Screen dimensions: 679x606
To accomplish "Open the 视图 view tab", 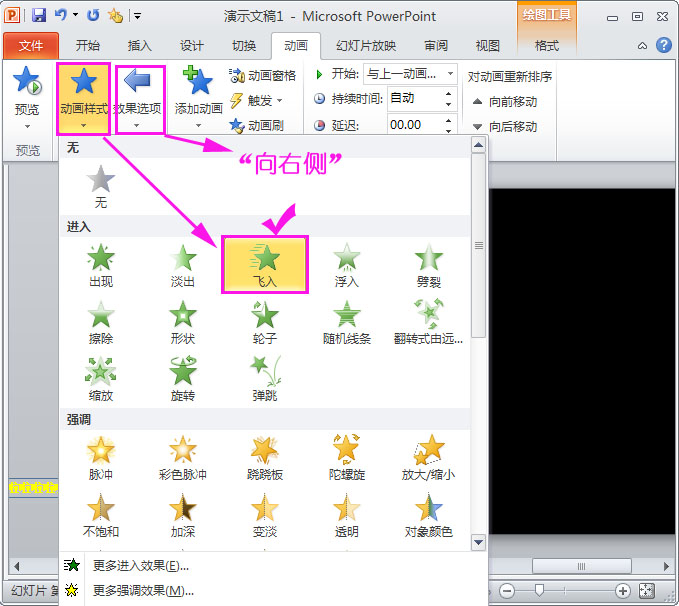I will point(488,45).
